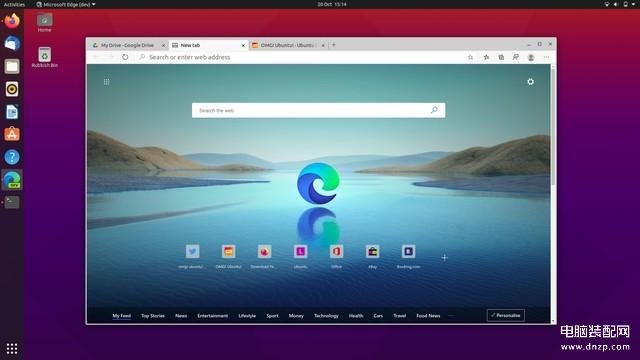The height and width of the screenshot is (360, 640).
Task: Open the Terminal from the dock
Action: click(x=12, y=202)
